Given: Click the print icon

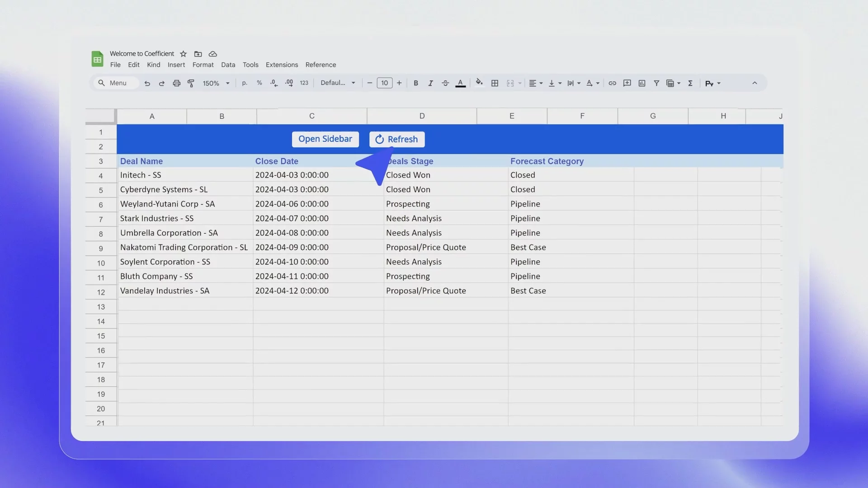Looking at the screenshot, I should pyautogui.click(x=176, y=83).
